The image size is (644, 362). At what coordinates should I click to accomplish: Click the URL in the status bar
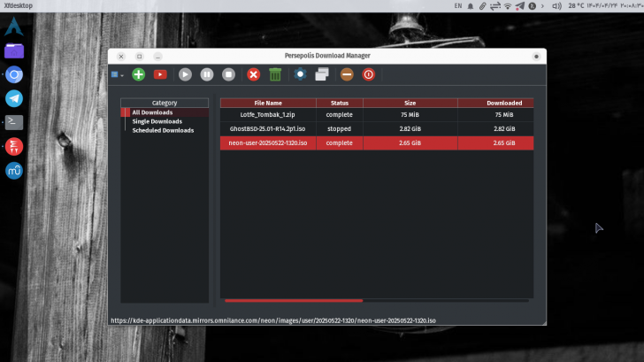[x=273, y=320]
